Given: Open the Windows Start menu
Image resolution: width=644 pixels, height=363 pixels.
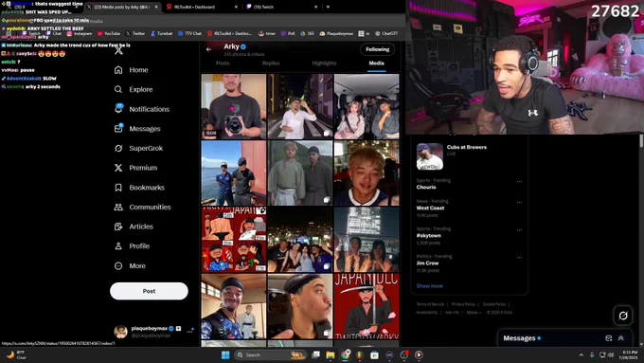Looking at the screenshot, I should point(225,354).
